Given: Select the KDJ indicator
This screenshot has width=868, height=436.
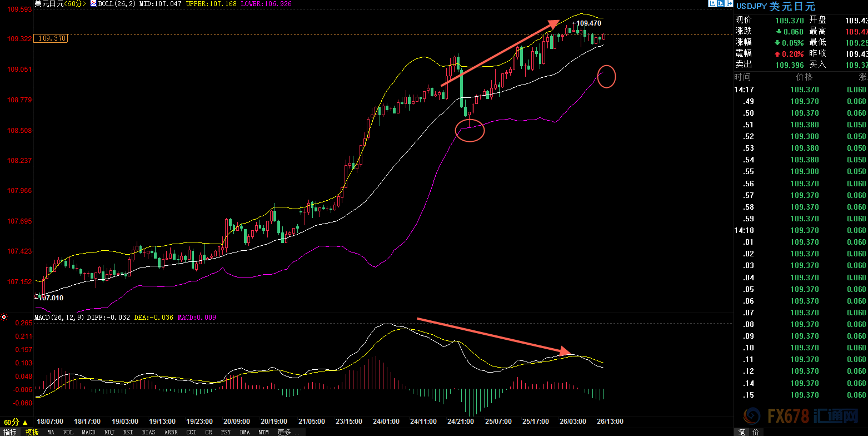Looking at the screenshot, I should pos(109,432).
